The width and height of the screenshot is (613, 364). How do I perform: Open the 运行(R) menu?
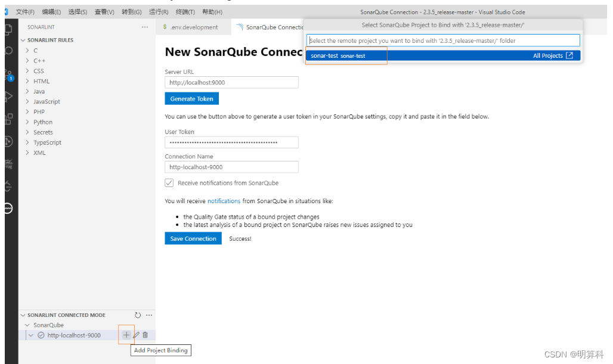[159, 12]
